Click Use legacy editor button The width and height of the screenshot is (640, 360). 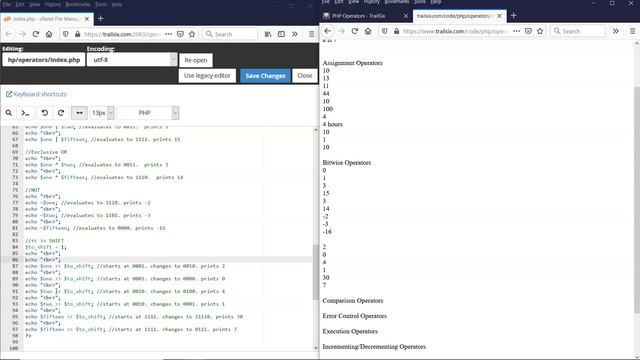207,76
